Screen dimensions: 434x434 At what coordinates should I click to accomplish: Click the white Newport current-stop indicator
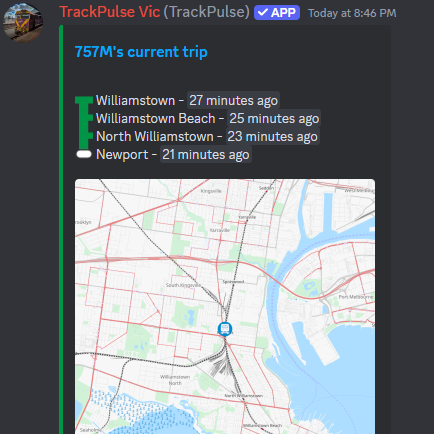click(x=84, y=154)
